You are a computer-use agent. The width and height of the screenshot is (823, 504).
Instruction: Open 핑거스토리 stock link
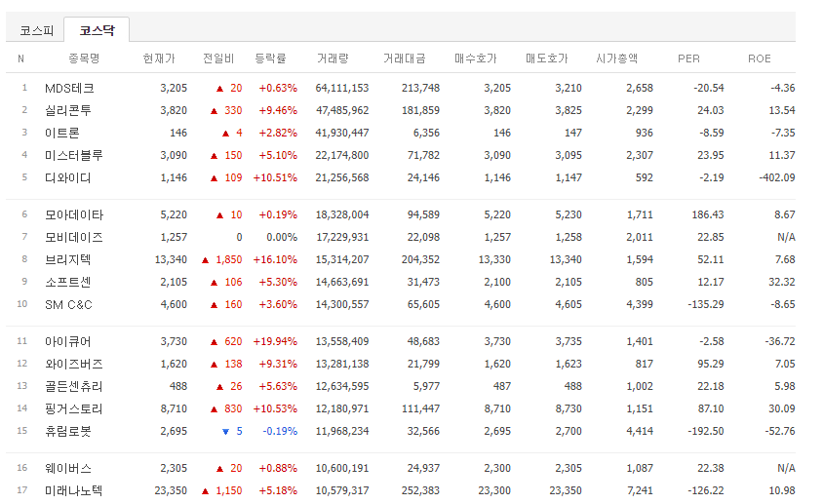click(x=74, y=409)
